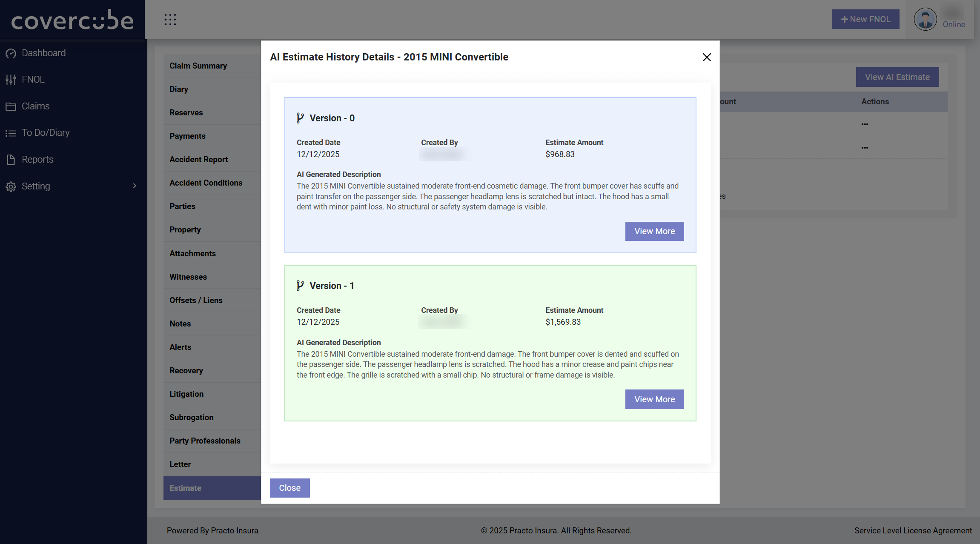Open the apps grid menu icon
Image resolution: width=980 pixels, height=544 pixels.
click(x=170, y=20)
